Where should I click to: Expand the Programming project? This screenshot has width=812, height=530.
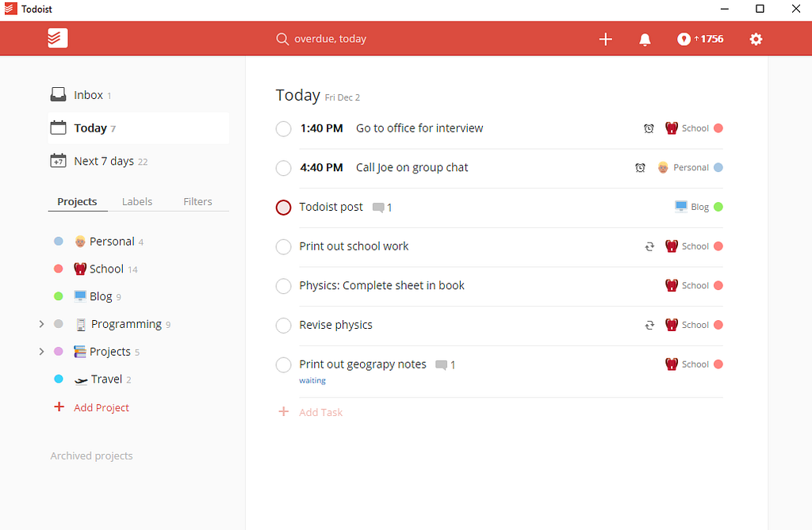(41, 323)
